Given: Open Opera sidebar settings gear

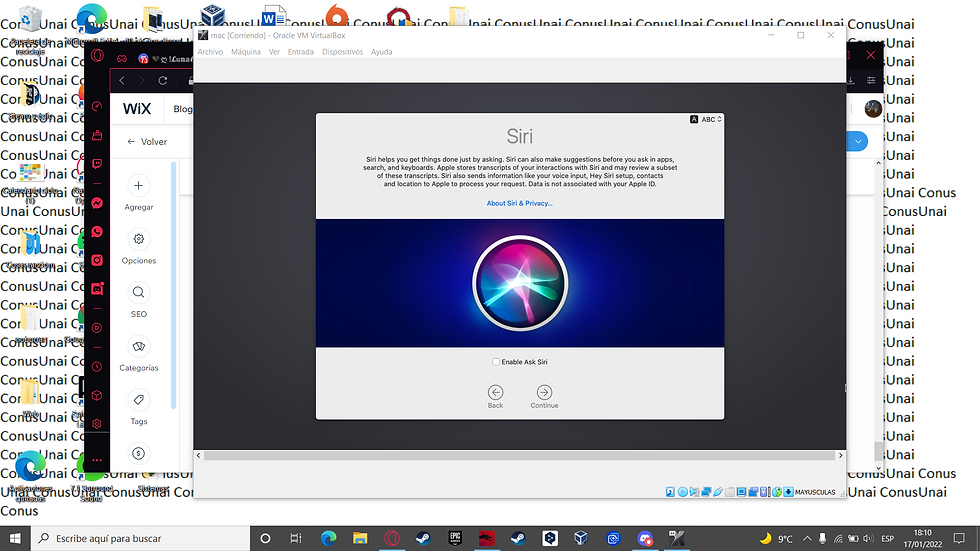Looking at the screenshot, I should click(x=97, y=424).
